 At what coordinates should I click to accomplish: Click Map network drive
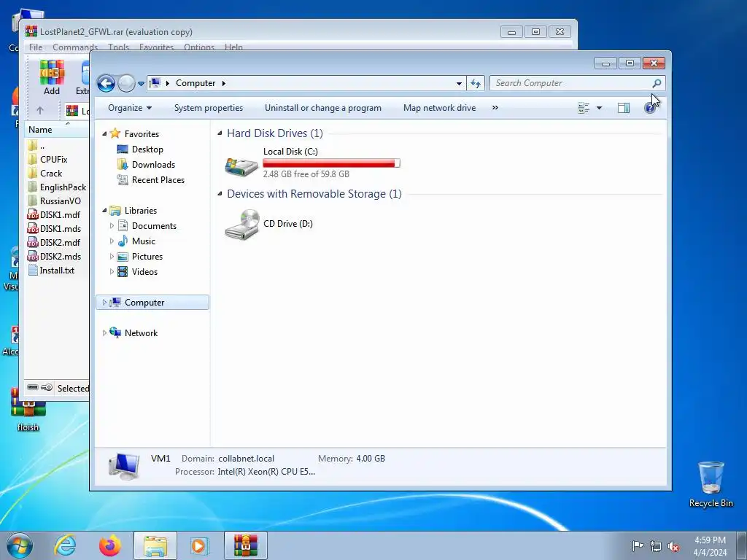coord(439,108)
